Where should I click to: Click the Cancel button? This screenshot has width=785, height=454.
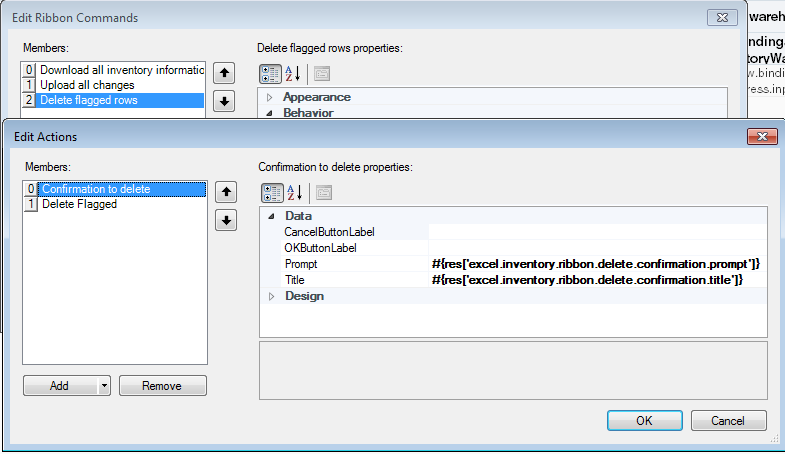pyautogui.click(x=728, y=420)
